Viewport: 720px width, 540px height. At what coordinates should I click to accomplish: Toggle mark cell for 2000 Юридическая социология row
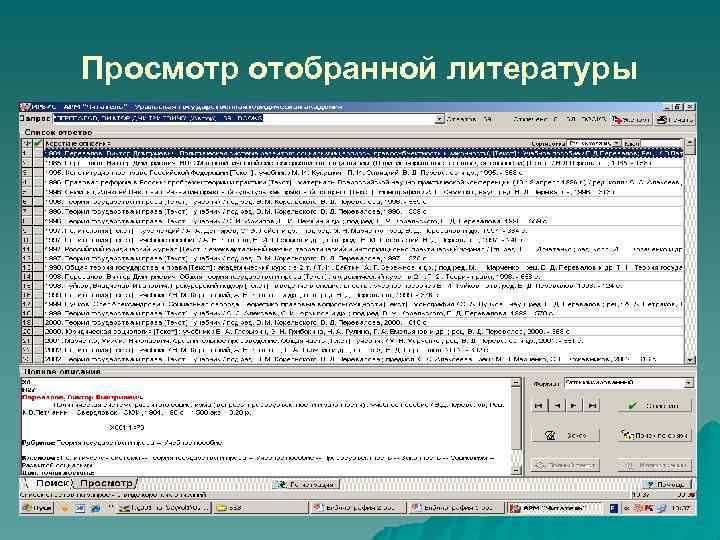click(x=38, y=331)
